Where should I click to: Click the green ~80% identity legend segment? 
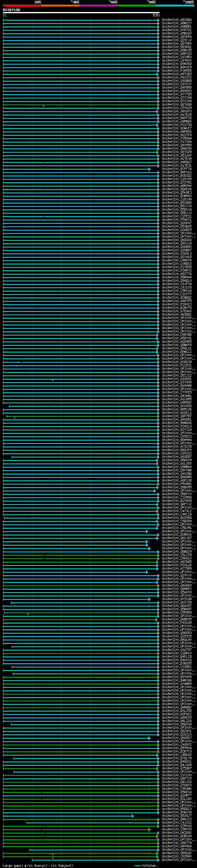coord(137,6)
